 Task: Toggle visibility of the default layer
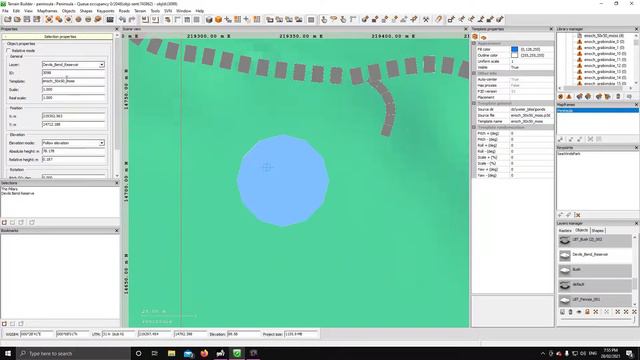(x=565, y=284)
